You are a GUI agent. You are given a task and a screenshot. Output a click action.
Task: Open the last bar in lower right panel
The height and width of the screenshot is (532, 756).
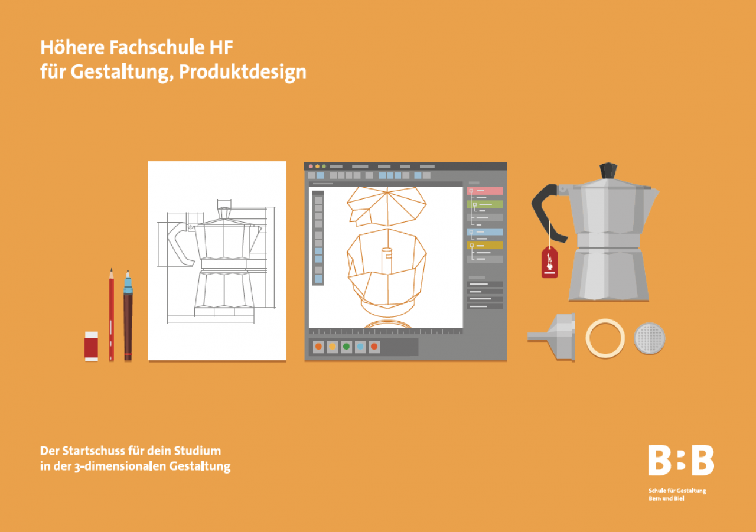[x=485, y=306]
